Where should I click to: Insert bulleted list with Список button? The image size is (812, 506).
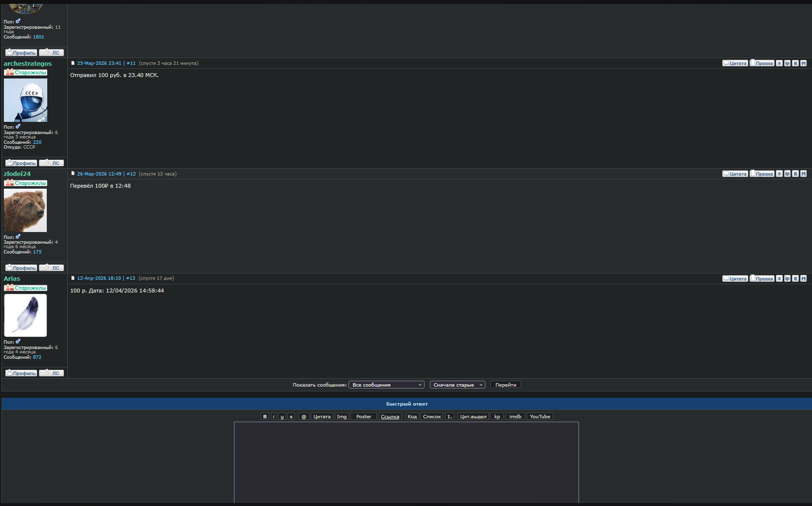[x=432, y=416]
